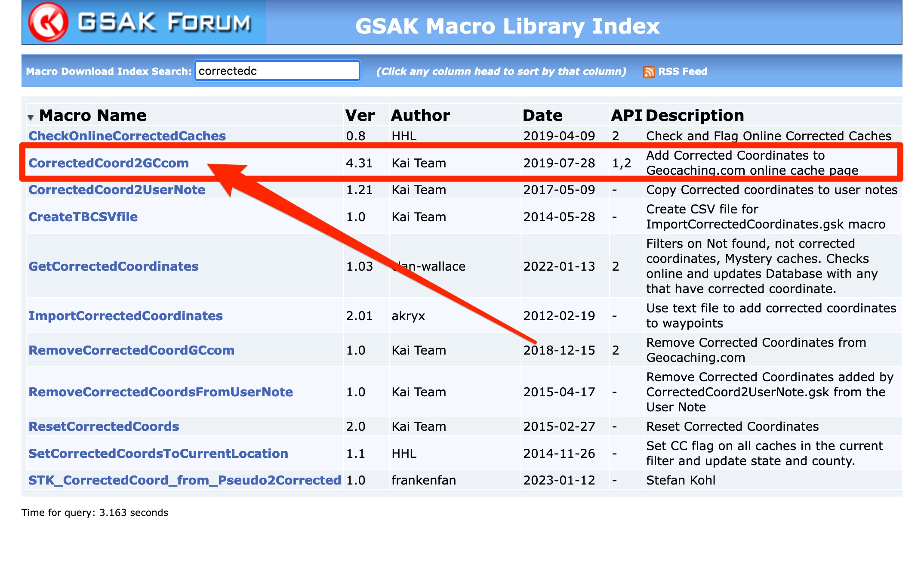Click version 1.21 in CorrectedCoord2UserNote row
The height and width of the screenshot is (568, 924).
[x=359, y=190]
